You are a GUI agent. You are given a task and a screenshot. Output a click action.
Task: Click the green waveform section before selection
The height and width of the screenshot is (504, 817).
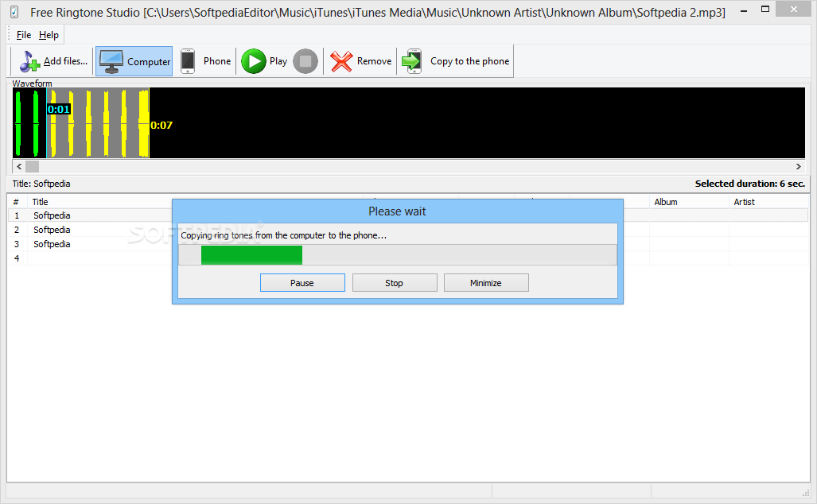click(x=27, y=123)
